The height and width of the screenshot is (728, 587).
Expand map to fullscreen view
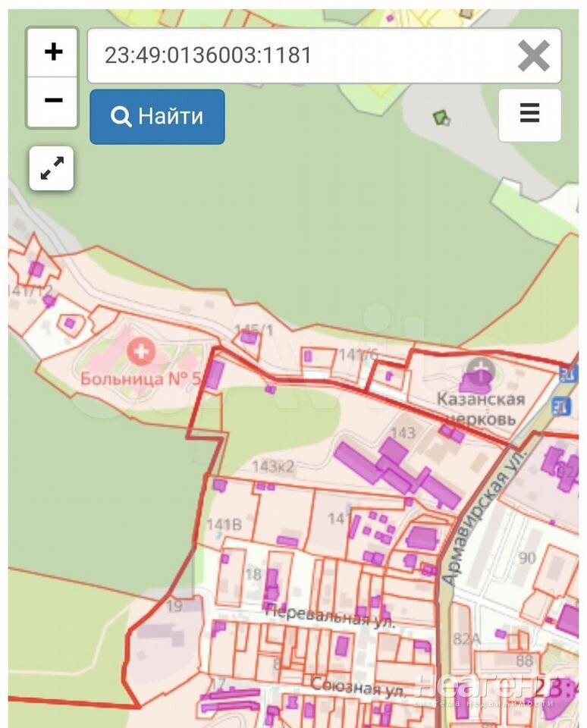52,168
